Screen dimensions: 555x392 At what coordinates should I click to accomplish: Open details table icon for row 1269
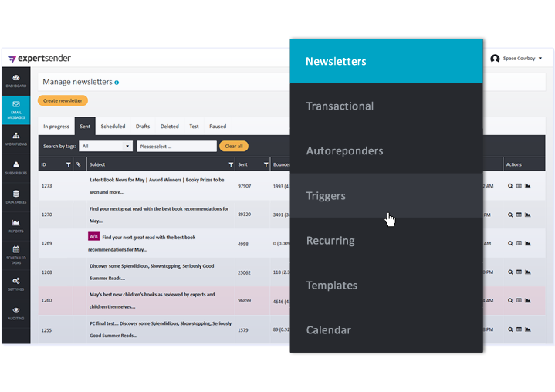(519, 243)
